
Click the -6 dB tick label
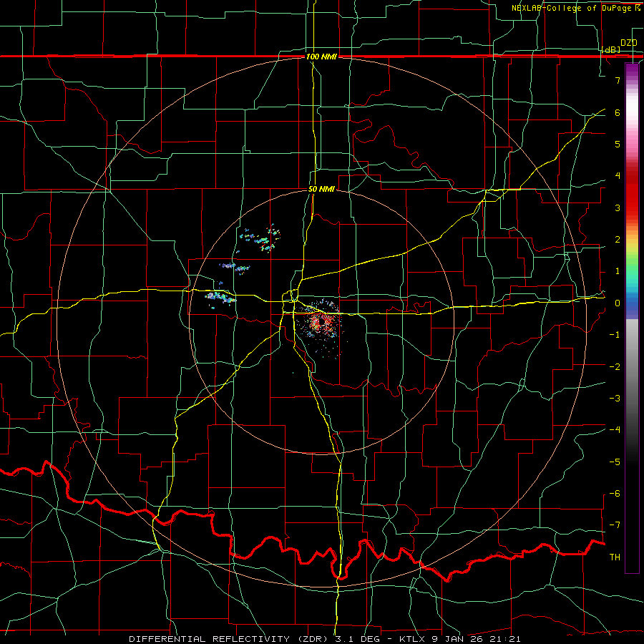point(615,494)
